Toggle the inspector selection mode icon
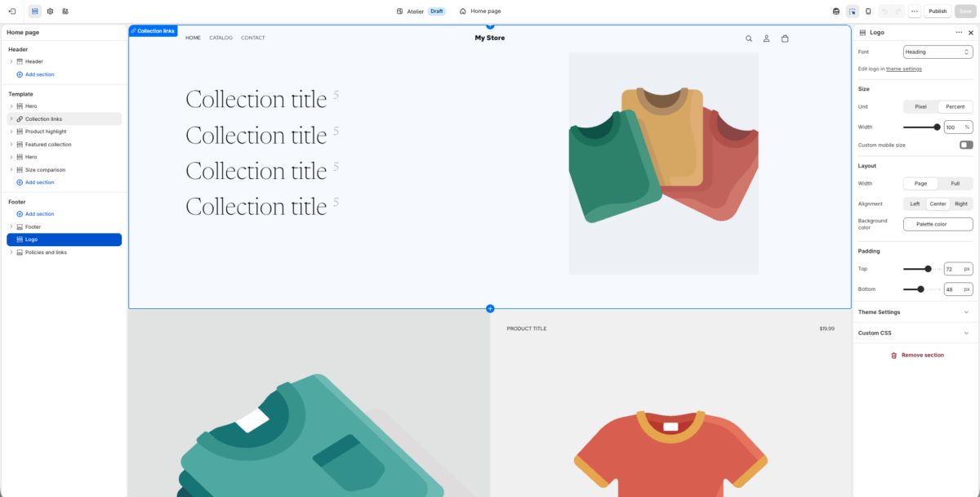 click(853, 11)
